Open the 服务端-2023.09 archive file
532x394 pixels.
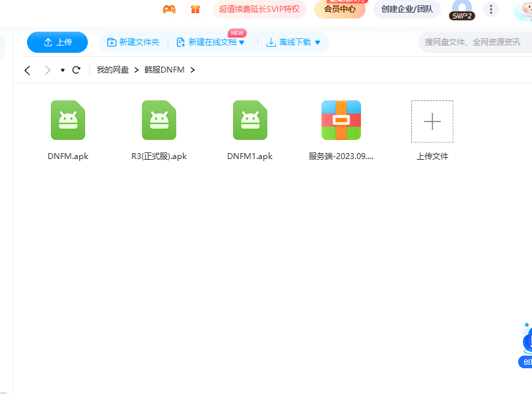tap(341, 120)
